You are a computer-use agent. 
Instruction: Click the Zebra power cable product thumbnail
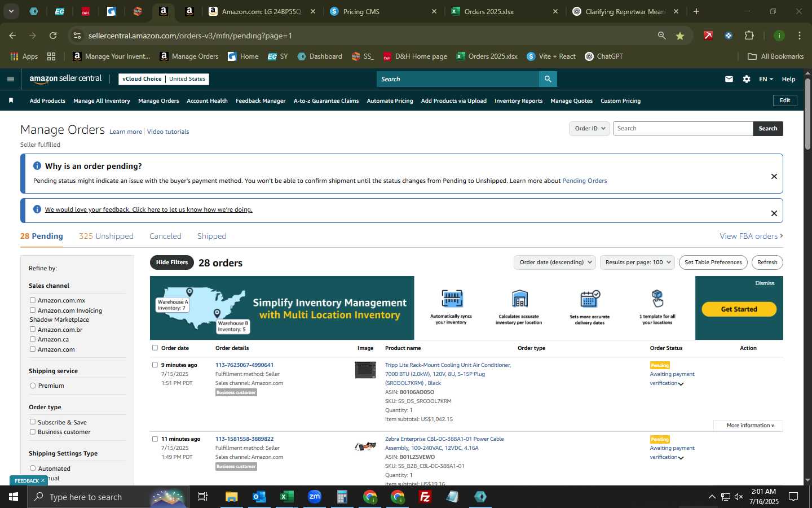pyautogui.click(x=365, y=446)
